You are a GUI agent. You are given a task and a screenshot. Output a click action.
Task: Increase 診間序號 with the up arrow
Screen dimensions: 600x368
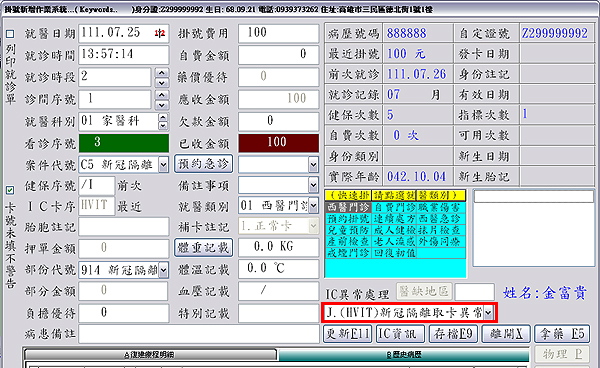click(x=162, y=94)
